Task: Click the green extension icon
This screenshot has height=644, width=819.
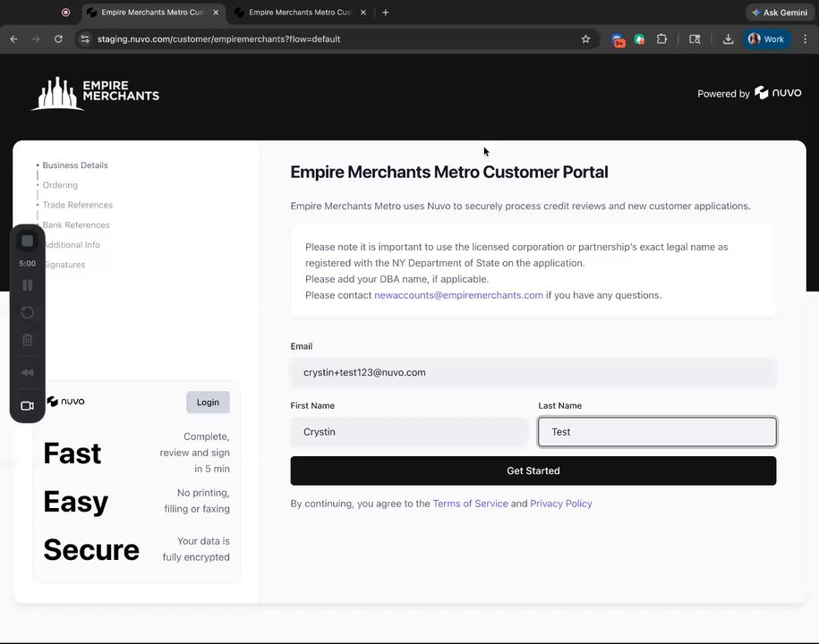Action: pos(639,39)
